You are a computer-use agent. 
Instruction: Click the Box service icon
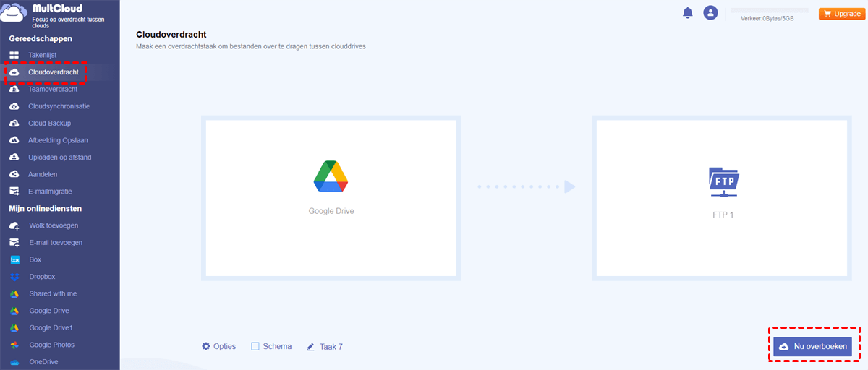14,259
